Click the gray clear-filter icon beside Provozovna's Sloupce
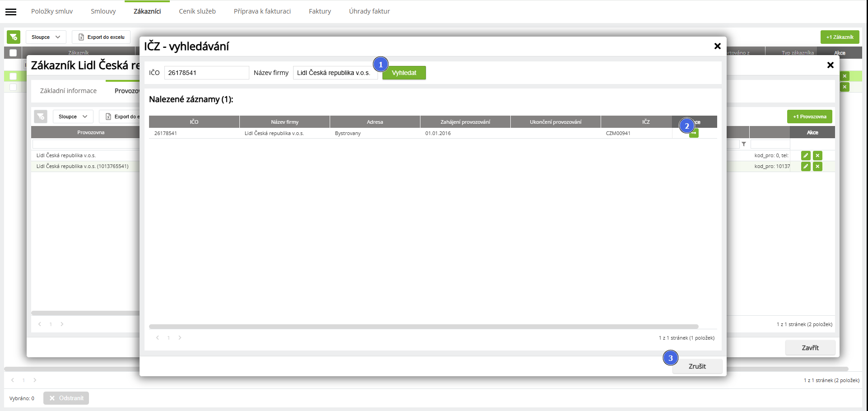The height and width of the screenshot is (411, 868). click(41, 117)
